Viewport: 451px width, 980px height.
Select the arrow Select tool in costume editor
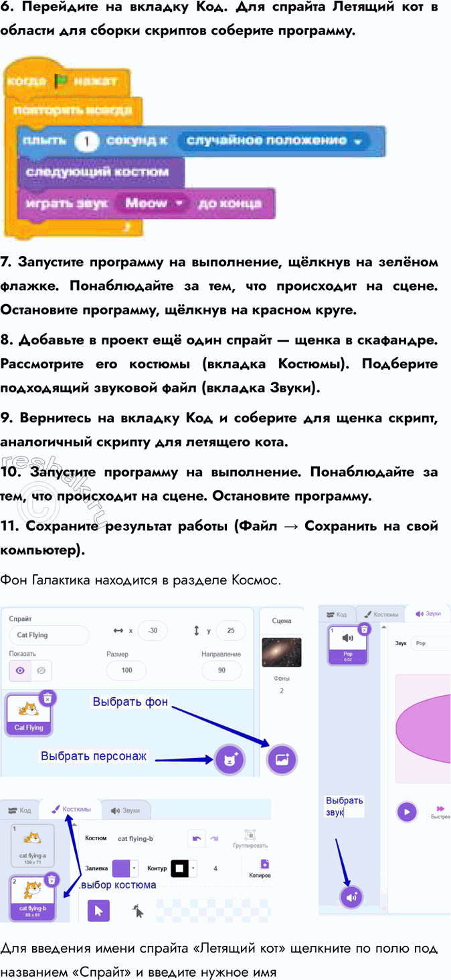click(x=98, y=910)
